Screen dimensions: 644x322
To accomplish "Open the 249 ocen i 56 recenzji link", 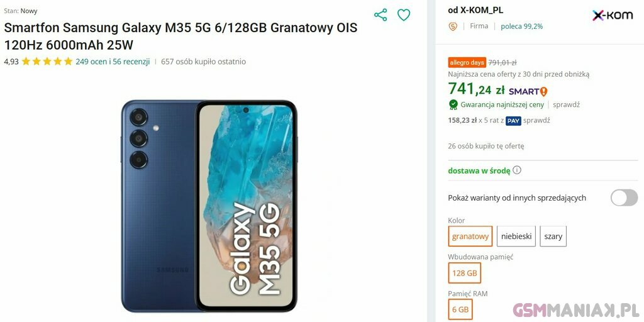I will (x=113, y=62).
